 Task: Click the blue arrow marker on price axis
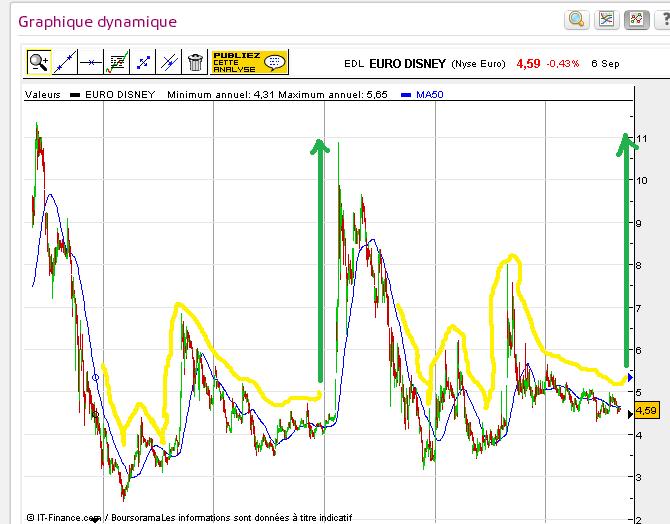pyautogui.click(x=630, y=377)
